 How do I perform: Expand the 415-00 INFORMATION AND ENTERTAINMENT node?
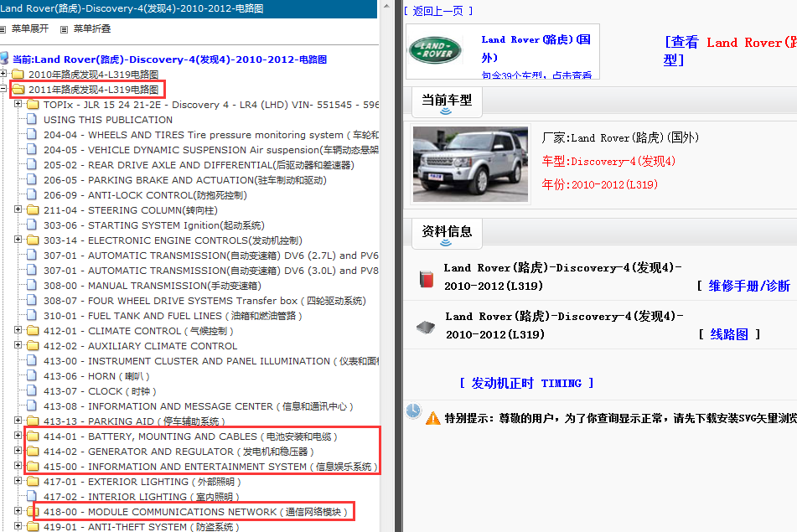(18, 466)
